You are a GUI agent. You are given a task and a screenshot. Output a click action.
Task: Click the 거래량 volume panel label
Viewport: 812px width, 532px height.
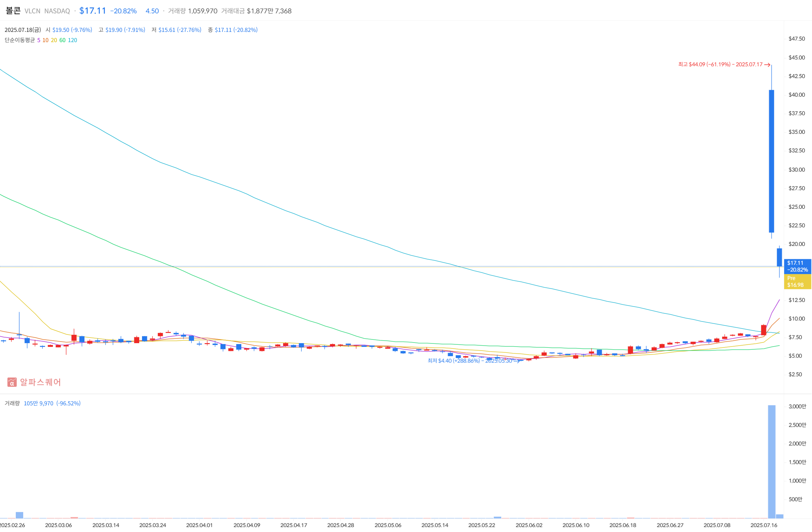point(12,403)
